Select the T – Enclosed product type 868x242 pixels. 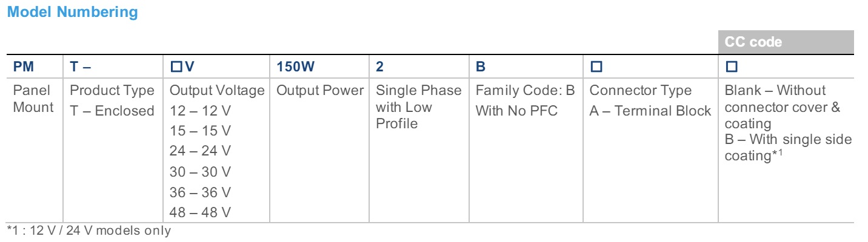[112, 111]
